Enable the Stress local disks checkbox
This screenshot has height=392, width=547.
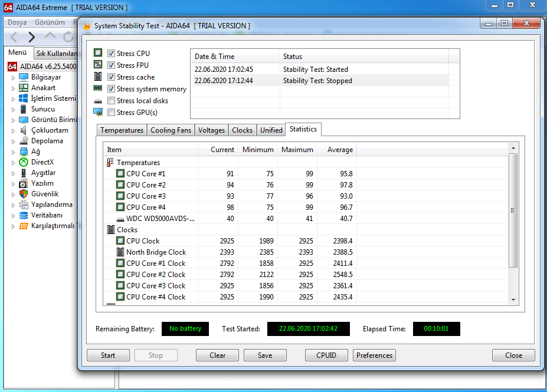[112, 101]
